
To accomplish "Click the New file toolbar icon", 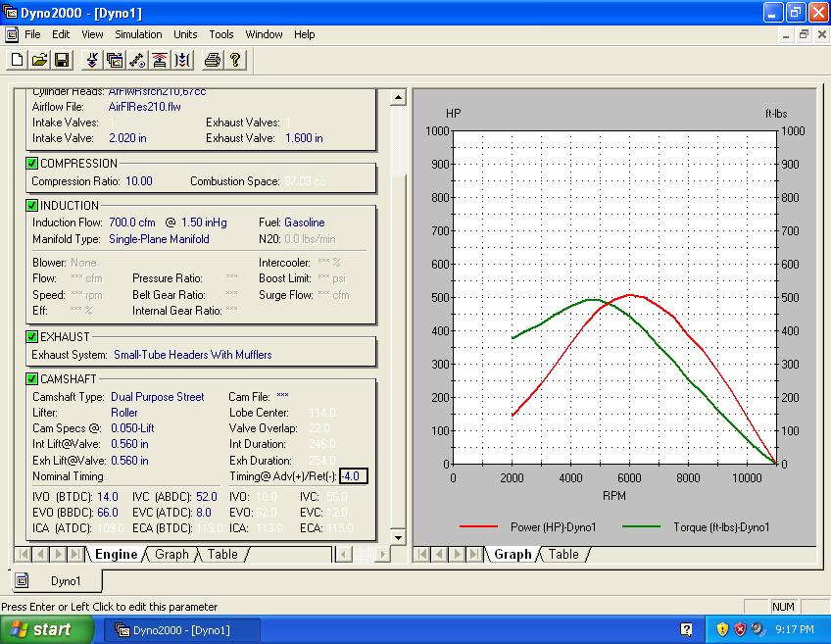I will tap(17, 60).
